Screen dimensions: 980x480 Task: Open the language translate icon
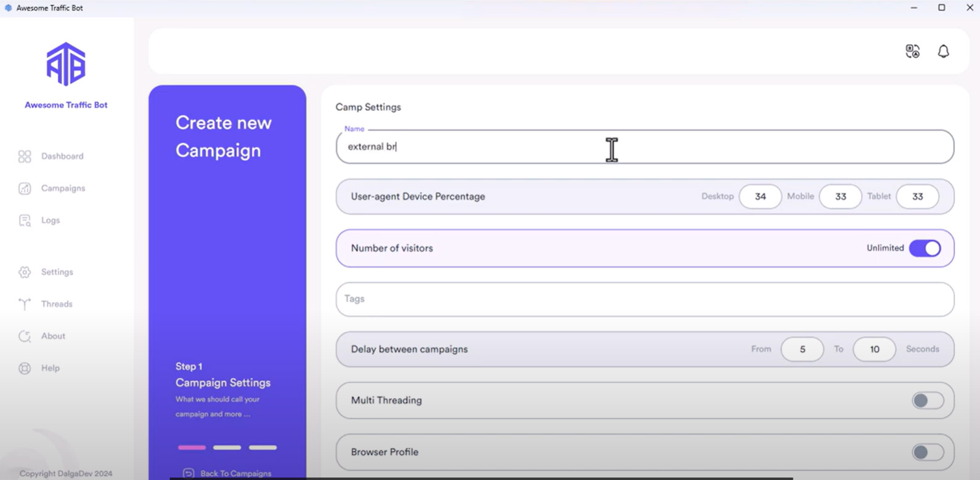coord(912,51)
